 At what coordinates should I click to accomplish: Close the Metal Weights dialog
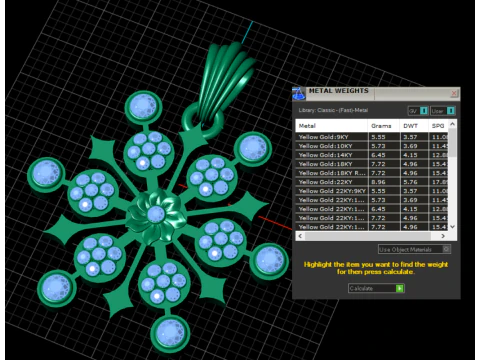tap(454, 94)
